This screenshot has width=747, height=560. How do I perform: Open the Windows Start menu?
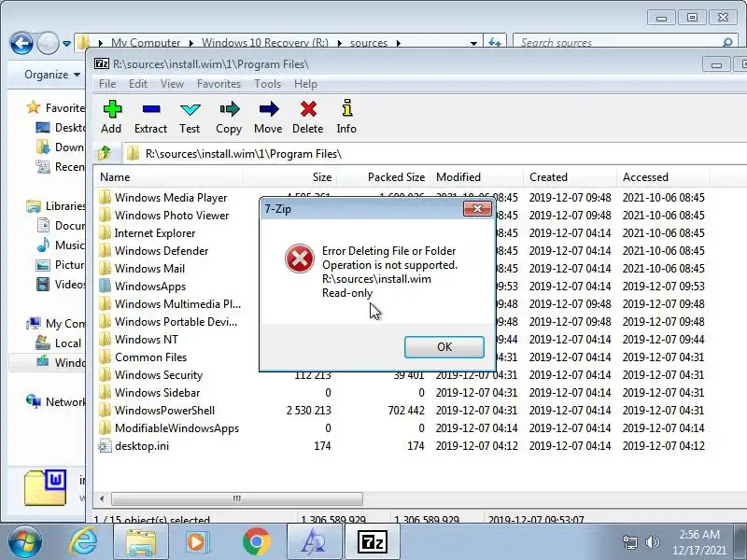point(23,542)
